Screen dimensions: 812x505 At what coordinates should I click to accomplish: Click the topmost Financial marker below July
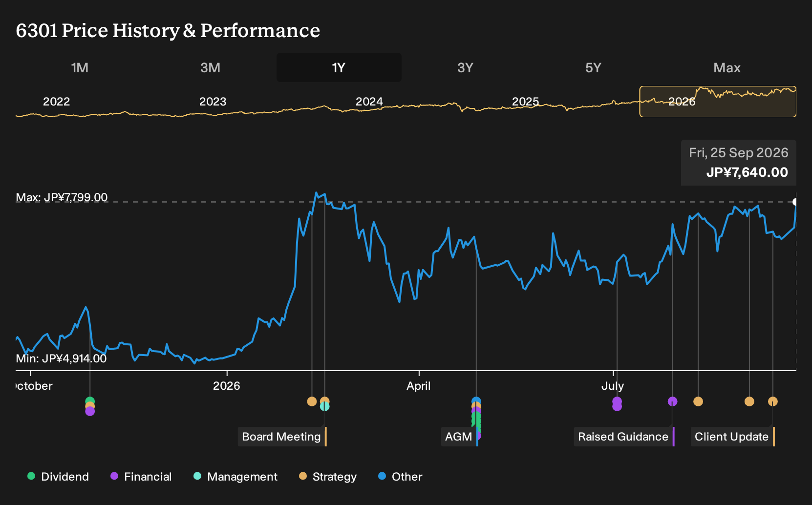point(617,401)
